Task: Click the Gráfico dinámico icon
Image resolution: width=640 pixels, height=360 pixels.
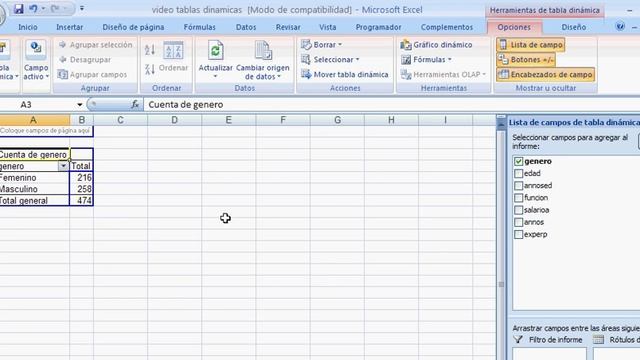Action: pos(406,44)
